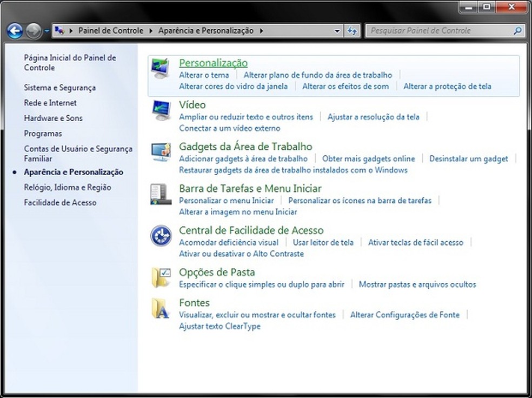Viewport: 532px width, 398px height.
Task: Click the back navigation arrow button
Action: point(15,31)
